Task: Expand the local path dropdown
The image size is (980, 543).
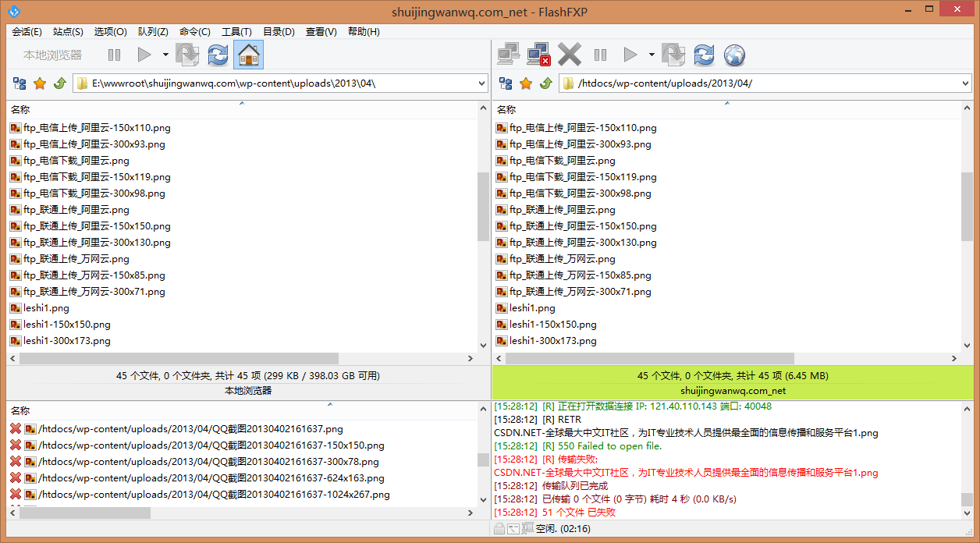Action: click(x=481, y=83)
